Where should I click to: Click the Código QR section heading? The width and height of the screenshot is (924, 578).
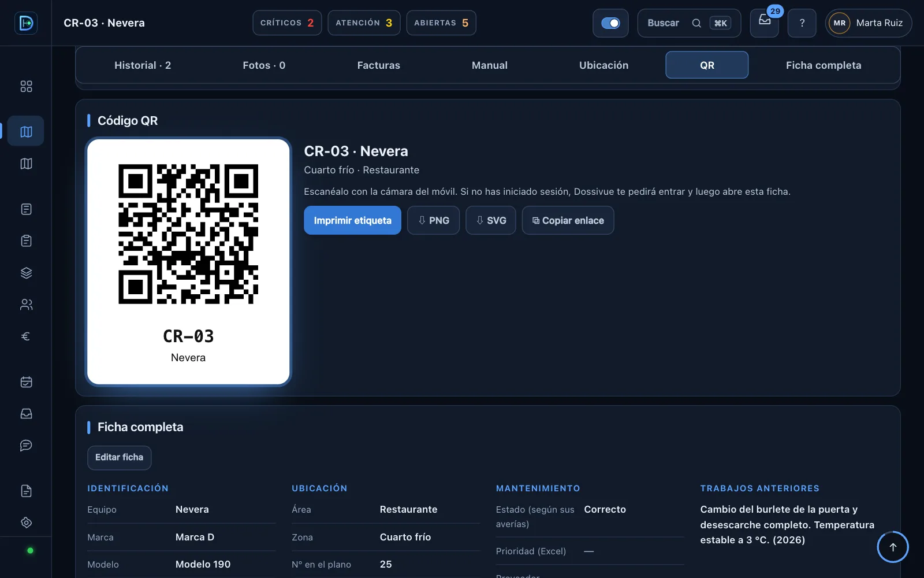[x=128, y=121]
